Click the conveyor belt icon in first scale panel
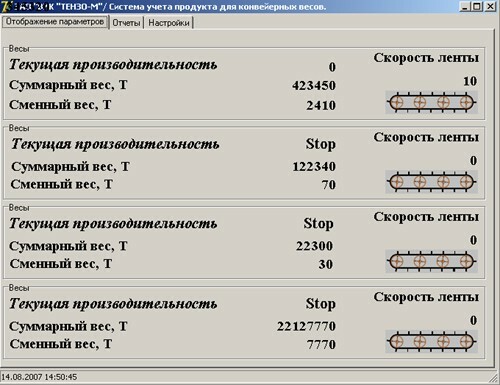500x385 pixels. [431, 102]
